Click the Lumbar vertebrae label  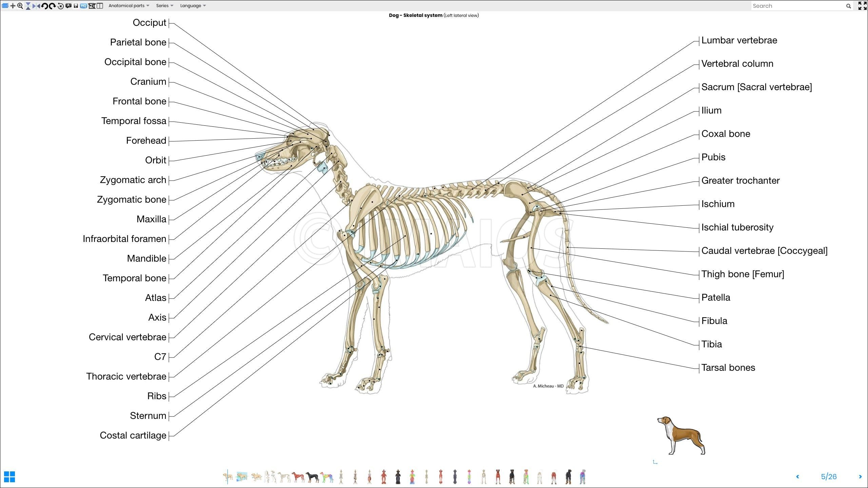(739, 40)
